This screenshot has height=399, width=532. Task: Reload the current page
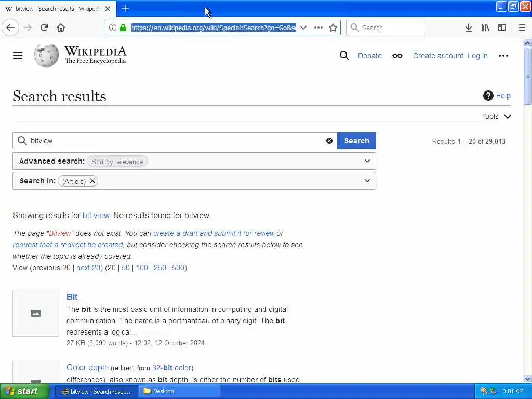(44, 28)
